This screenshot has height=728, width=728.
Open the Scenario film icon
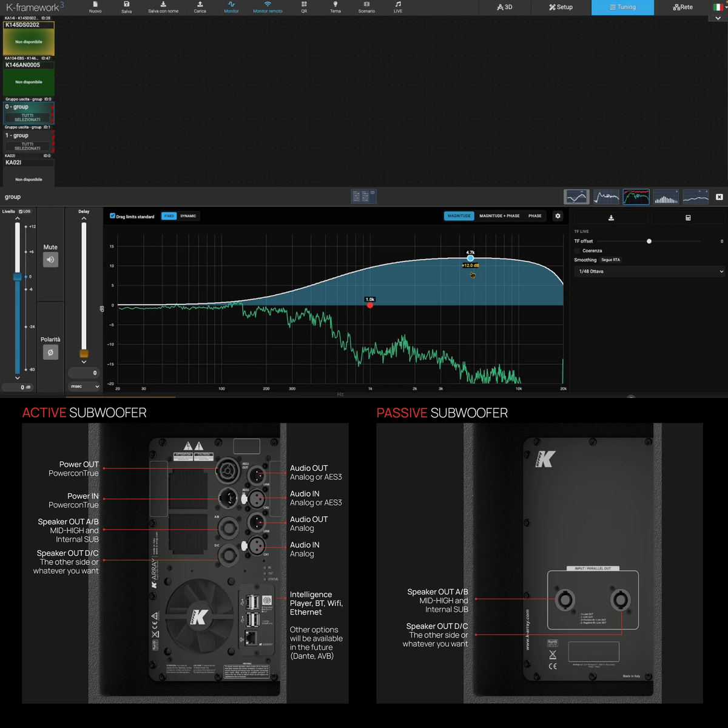click(x=366, y=7)
